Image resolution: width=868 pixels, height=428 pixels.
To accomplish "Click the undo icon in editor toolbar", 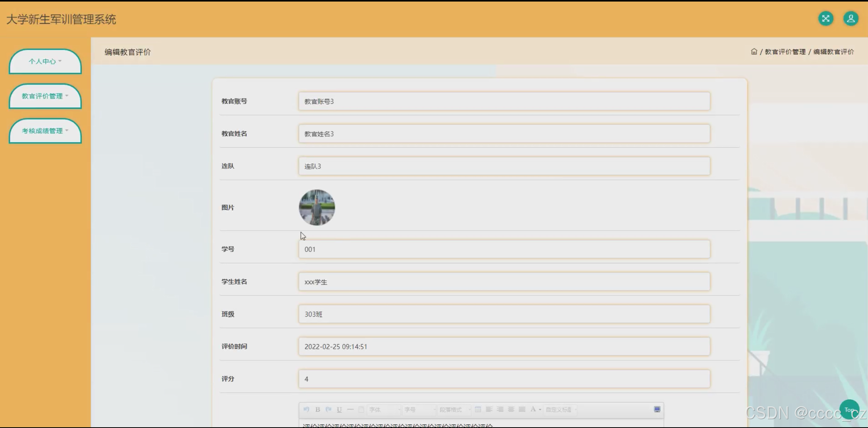I will coord(306,410).
